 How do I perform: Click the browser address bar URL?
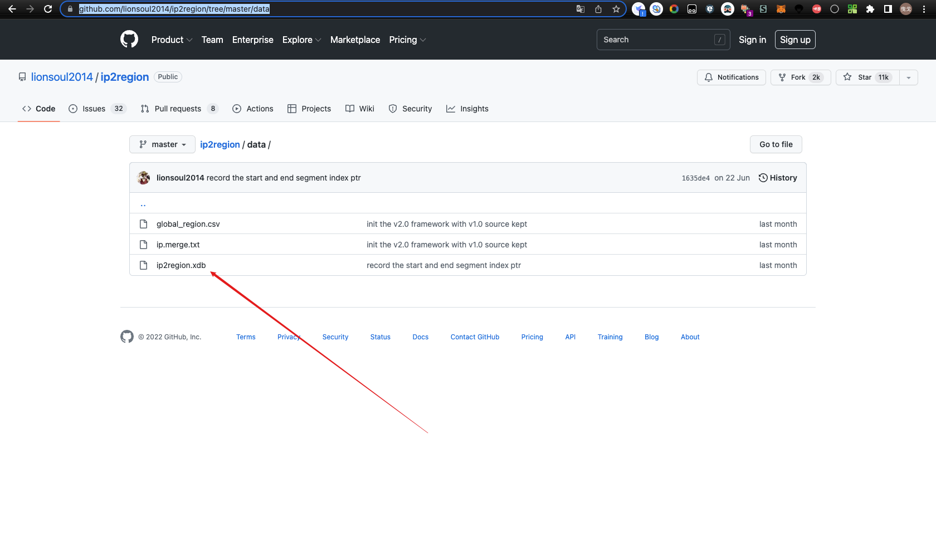174,9
